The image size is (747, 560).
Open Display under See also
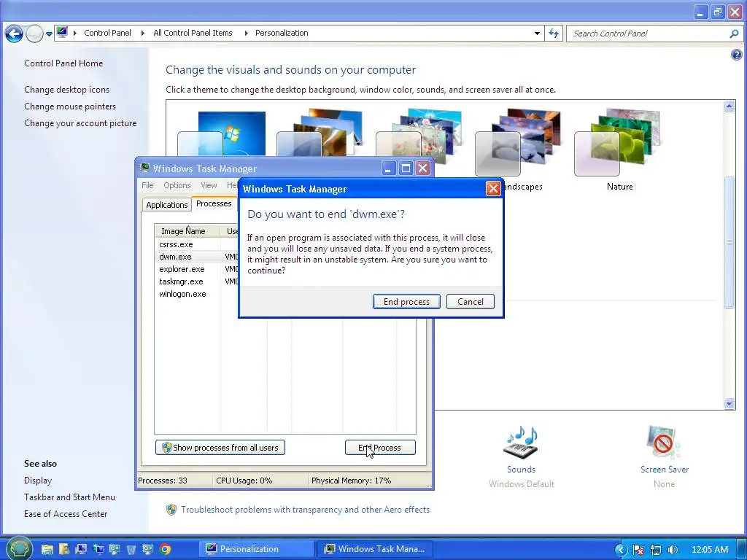pos(38,481)
